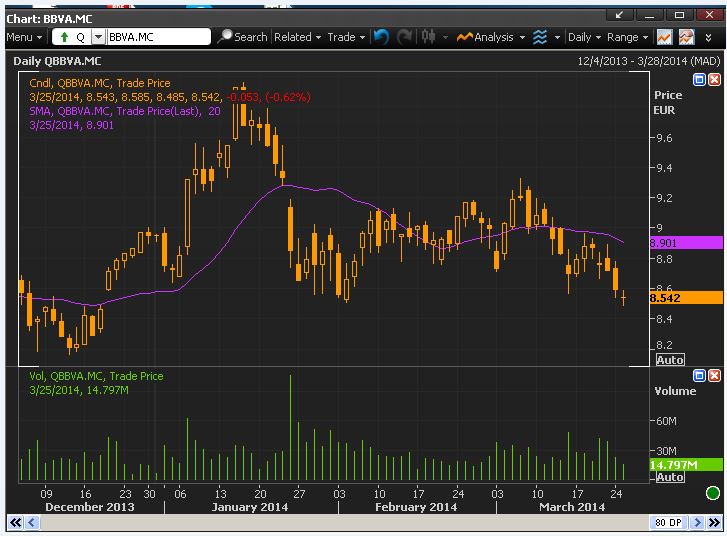
Task: Click the orange line chart template icon
Action: click(x=664, y=37)
